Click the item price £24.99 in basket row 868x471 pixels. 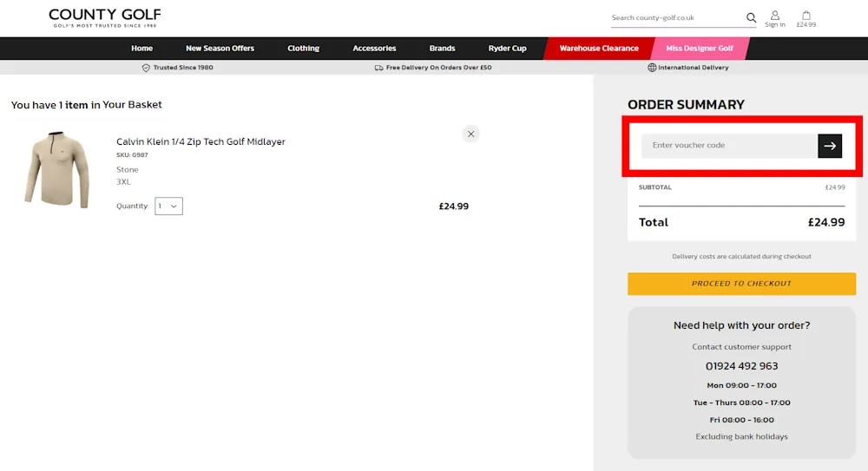pos(454,206)
